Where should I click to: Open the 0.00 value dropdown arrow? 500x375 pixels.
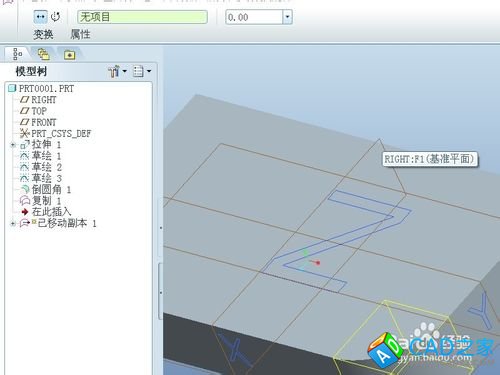(x=288, y=17)
